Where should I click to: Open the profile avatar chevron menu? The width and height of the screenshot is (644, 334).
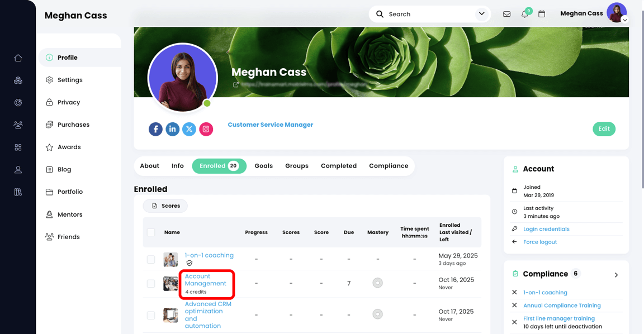pos(624,20)
